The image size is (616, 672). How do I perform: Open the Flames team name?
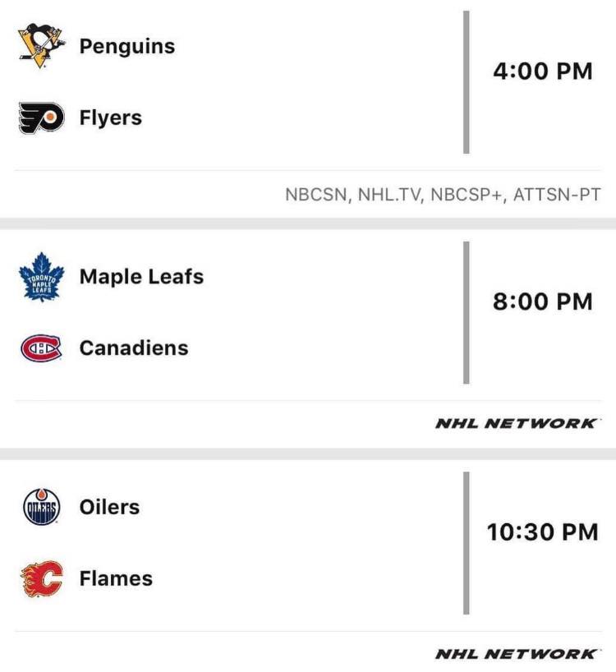(x=116, y=578)
